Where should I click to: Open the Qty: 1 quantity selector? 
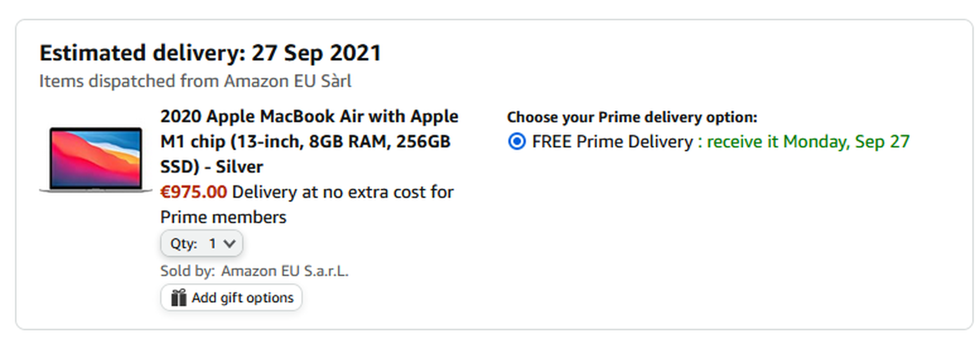coord(202,244)
